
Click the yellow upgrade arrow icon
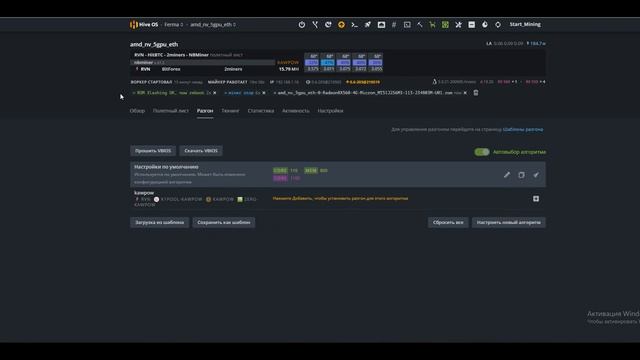click(x=341, y=24)
